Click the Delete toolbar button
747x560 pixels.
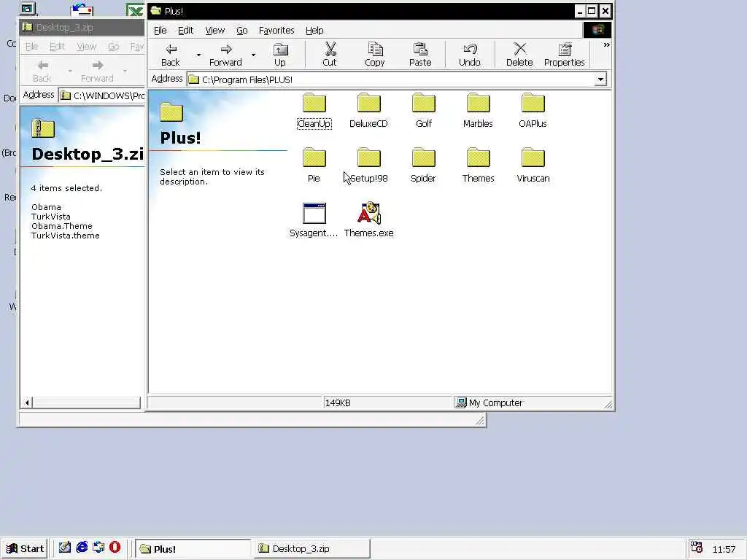pyautogui.click(x=519, y=55)
